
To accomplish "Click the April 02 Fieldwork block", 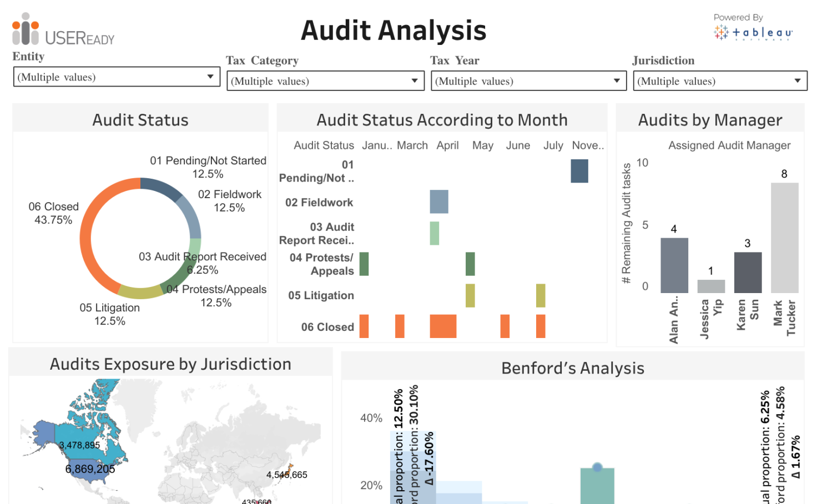I will [439, 201].
